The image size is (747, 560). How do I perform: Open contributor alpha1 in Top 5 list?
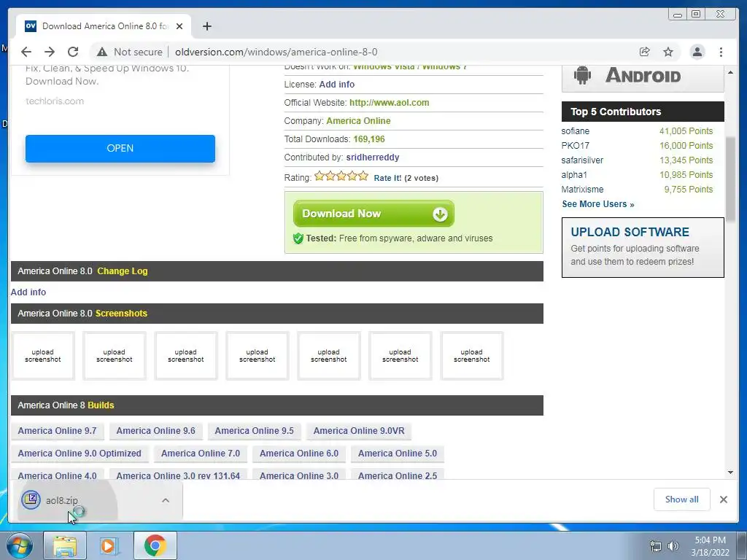[574, 175]
